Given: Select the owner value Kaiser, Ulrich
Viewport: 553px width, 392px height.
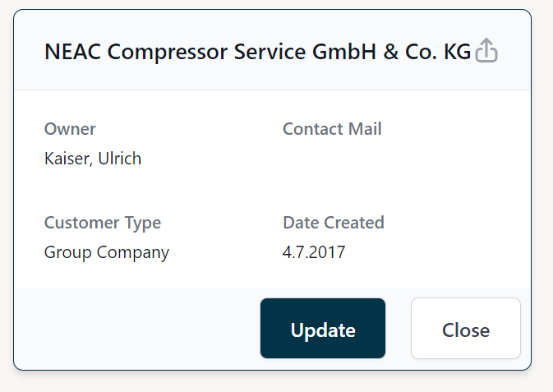Looking at the screenshot, I should point(93,159).
